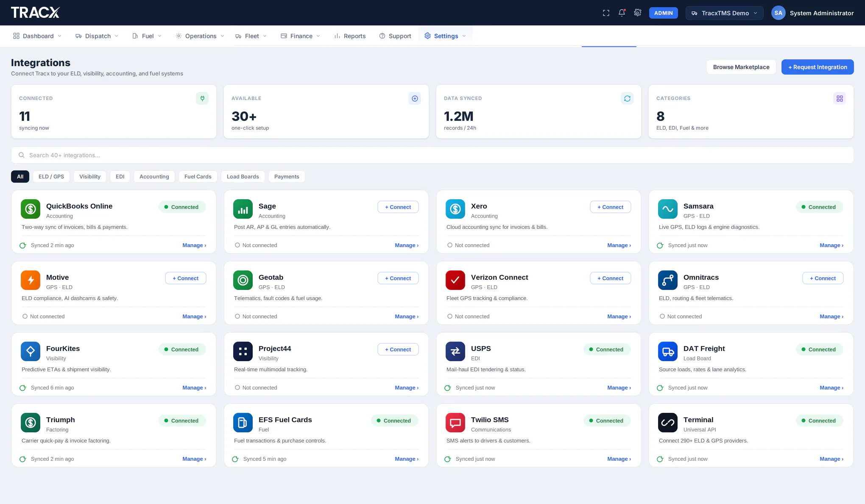Viewport: 865px width, 504px height.
Task: Click the Geotab target icon
Action: (x=243, y=280)
